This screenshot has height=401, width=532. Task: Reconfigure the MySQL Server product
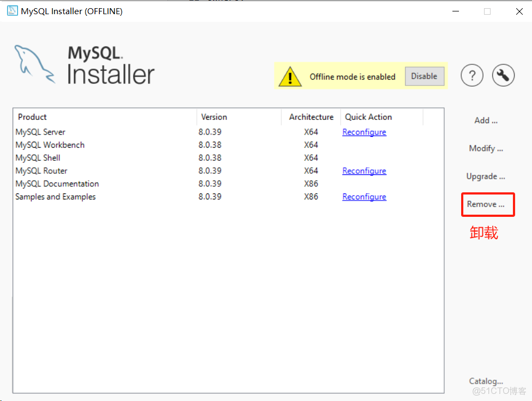click(x=364, y=132)
